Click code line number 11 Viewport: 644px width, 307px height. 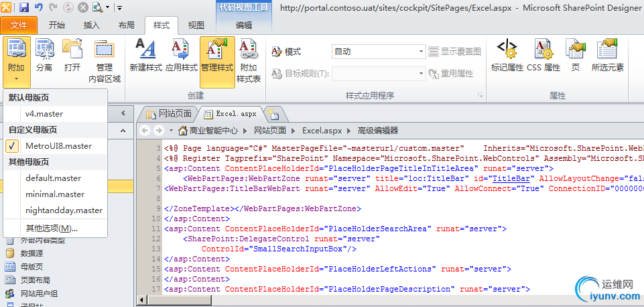(x=155, y=229)
